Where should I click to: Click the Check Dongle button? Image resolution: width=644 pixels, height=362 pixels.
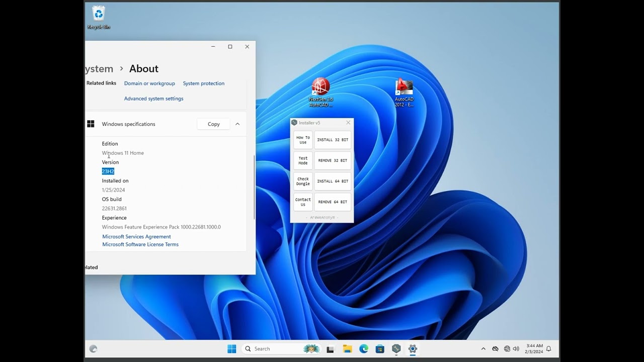click(x=303, y=181)
